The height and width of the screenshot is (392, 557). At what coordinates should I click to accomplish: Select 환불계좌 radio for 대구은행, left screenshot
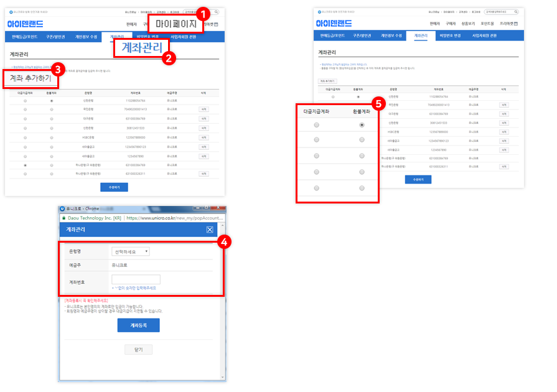pos(52,119)
